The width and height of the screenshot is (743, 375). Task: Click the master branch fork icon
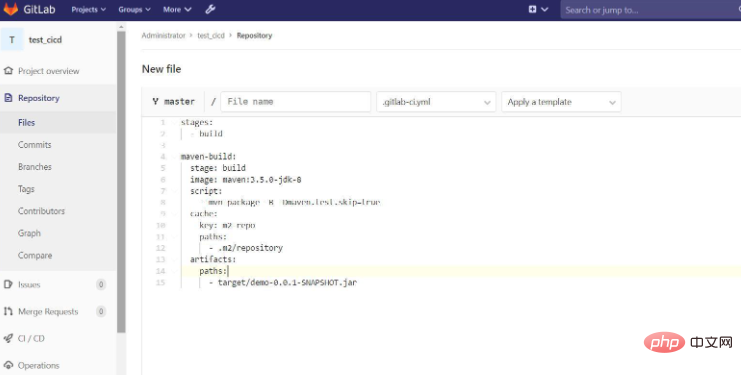[x=155, y=101]
